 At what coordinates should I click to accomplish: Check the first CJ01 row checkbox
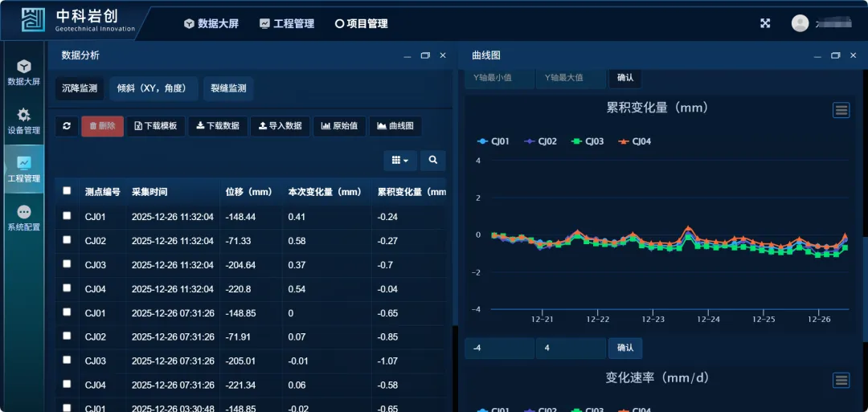[67, 217]
